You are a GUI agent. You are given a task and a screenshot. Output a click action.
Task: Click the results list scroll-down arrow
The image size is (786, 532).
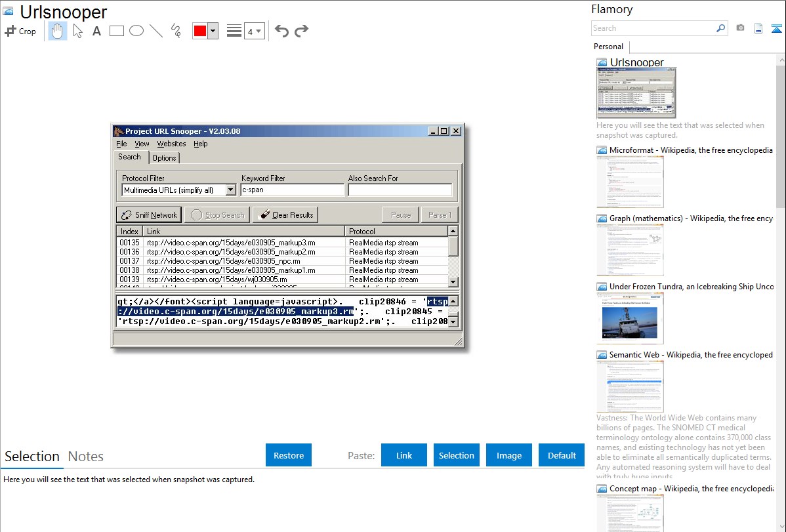[453, 282]
